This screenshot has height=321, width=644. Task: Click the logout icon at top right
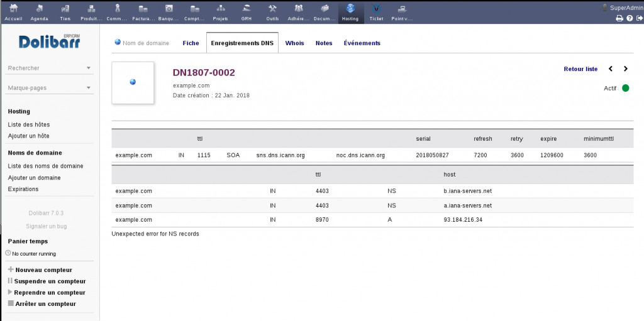[639, 18]
